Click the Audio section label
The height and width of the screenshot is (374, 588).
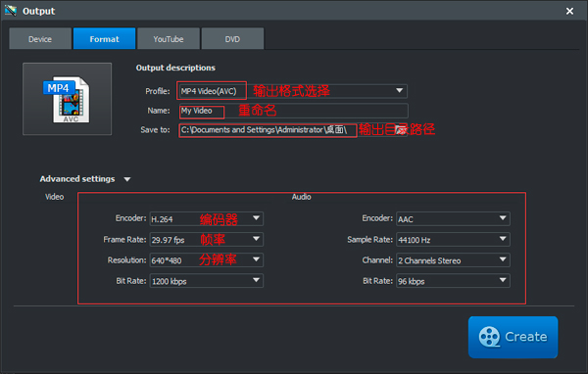pos(302,197)
